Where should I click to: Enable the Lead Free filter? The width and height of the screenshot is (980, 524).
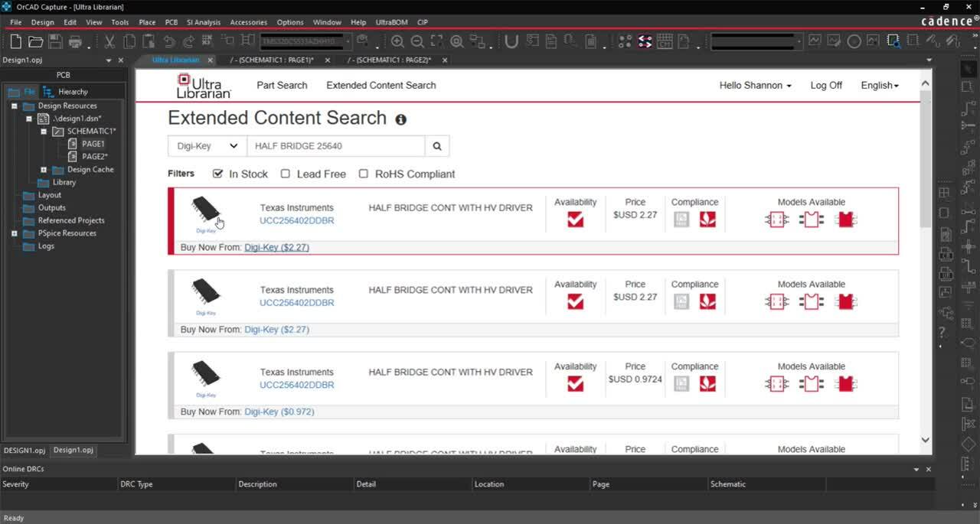[x=286, y=174]
